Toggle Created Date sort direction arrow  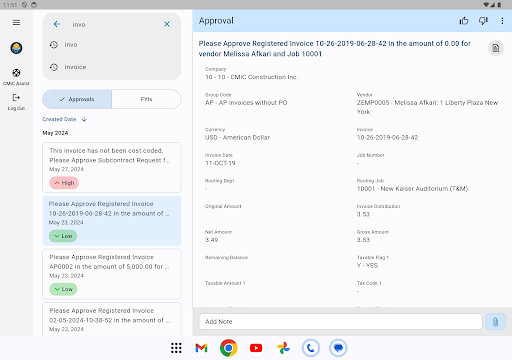84,119
